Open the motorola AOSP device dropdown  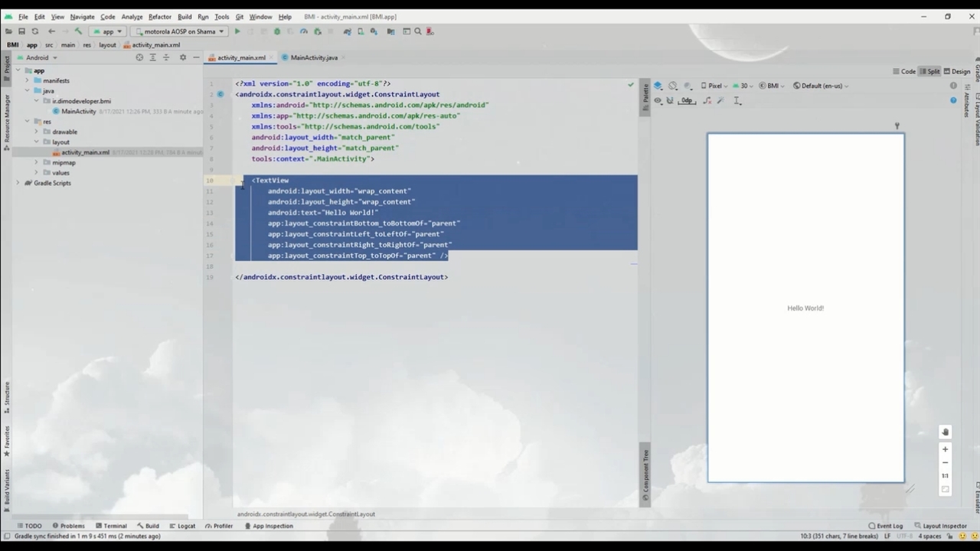pyautogui.click(x=179, y=31)
